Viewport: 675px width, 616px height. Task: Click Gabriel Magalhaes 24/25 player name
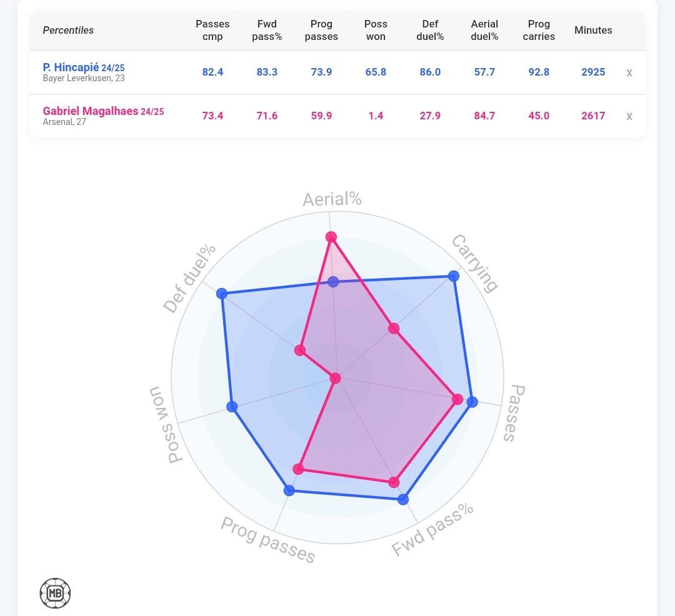[103, 111]
